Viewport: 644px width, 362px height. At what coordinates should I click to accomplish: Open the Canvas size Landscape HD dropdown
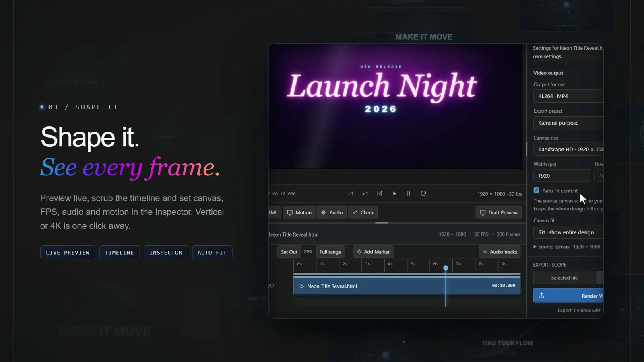click(568, 149)
